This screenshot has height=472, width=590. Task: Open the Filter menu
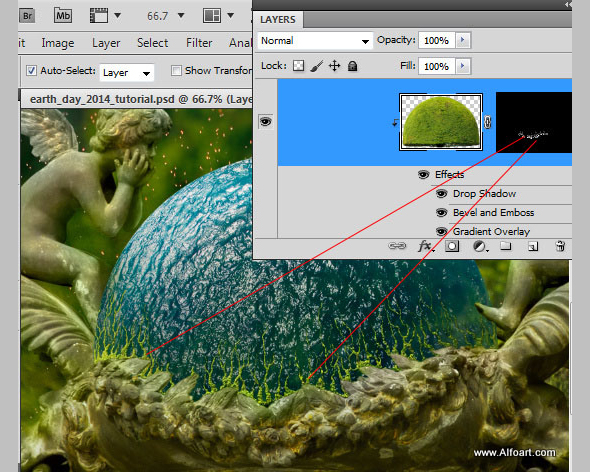coord(199,43)
